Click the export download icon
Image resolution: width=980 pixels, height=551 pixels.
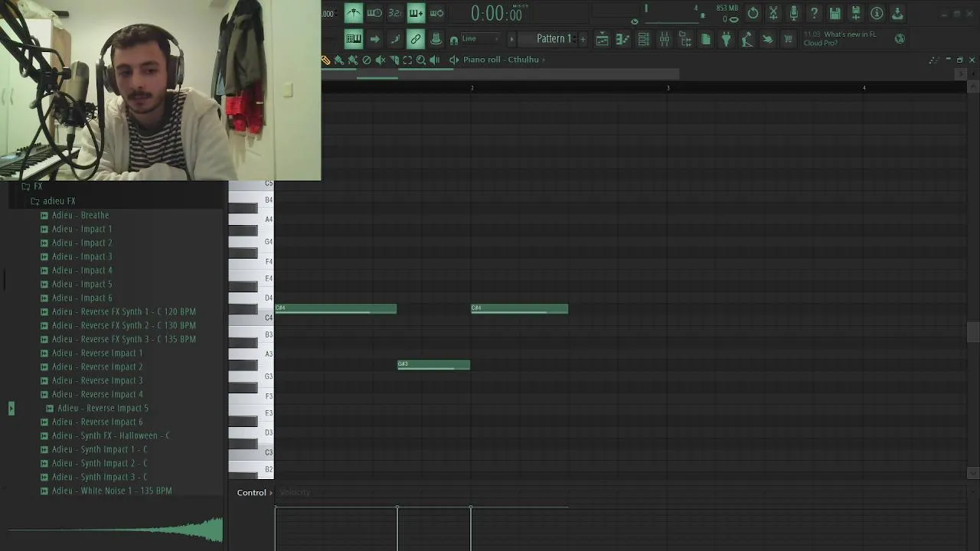897,13
